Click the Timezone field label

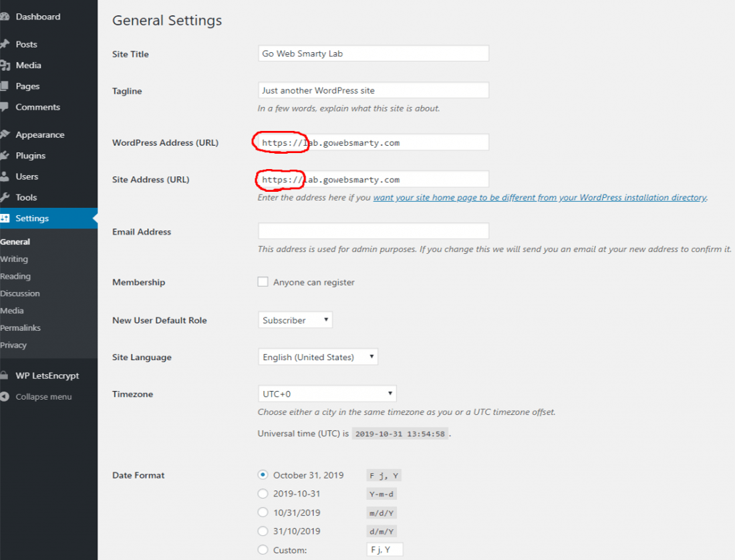(133, 394)
